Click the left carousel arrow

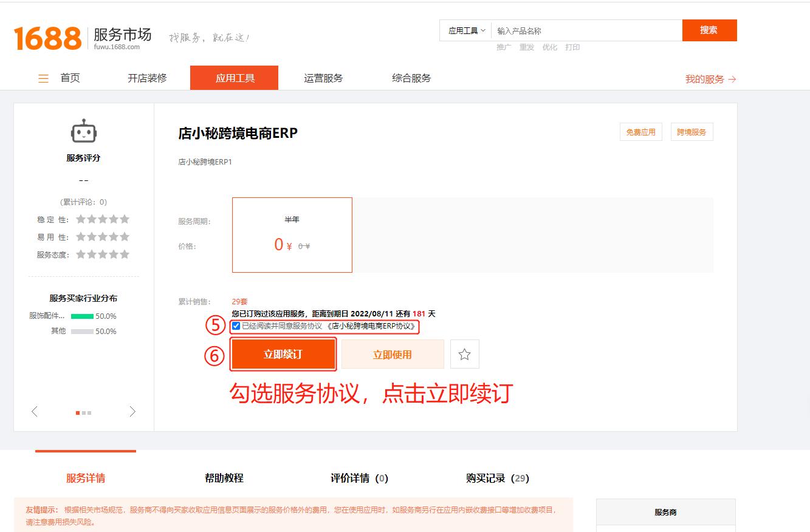34,411
